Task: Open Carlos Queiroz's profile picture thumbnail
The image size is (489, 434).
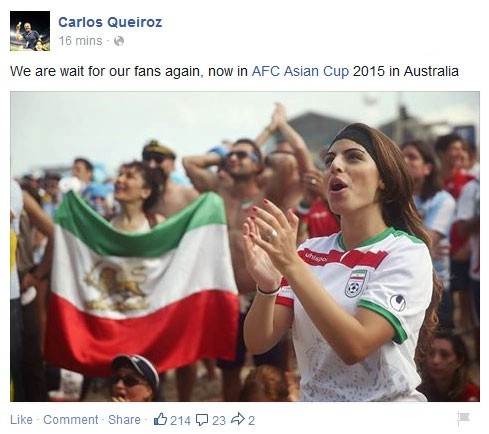Action: 30,31
